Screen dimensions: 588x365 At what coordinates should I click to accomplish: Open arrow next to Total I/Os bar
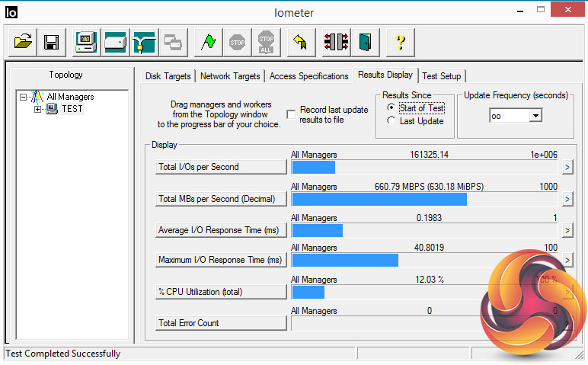[567, 167]
